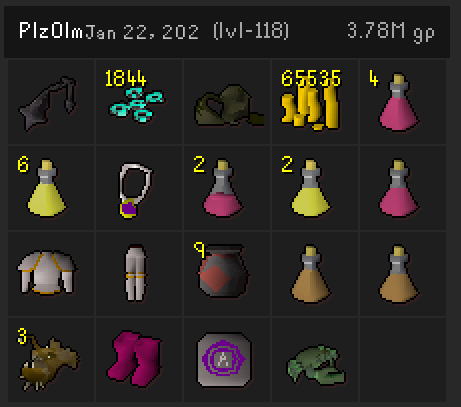Select the black abyssal whip item
The image size is (461, 407).
(48, 103)
